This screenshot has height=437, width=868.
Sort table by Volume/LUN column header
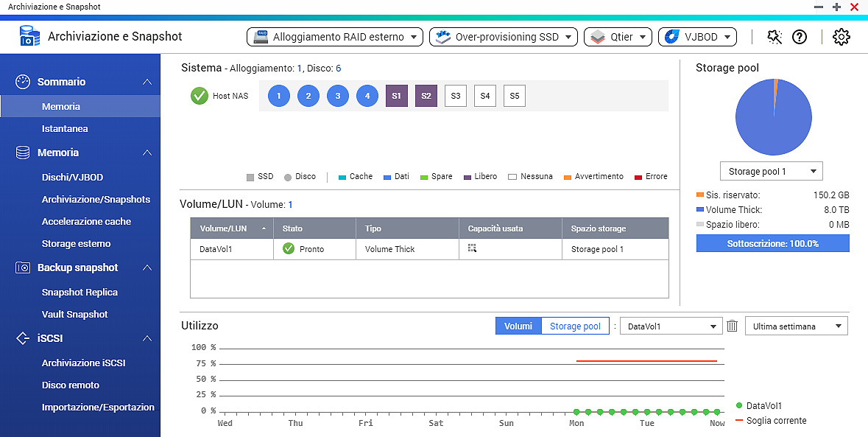[x=231, y=228]
